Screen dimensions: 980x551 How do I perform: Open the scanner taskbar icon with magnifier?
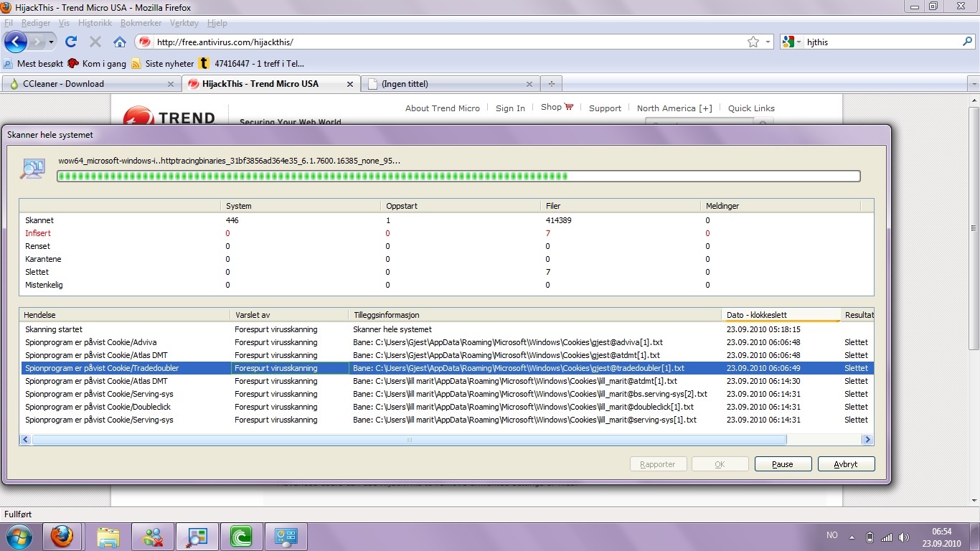click(x=197, y=537)
